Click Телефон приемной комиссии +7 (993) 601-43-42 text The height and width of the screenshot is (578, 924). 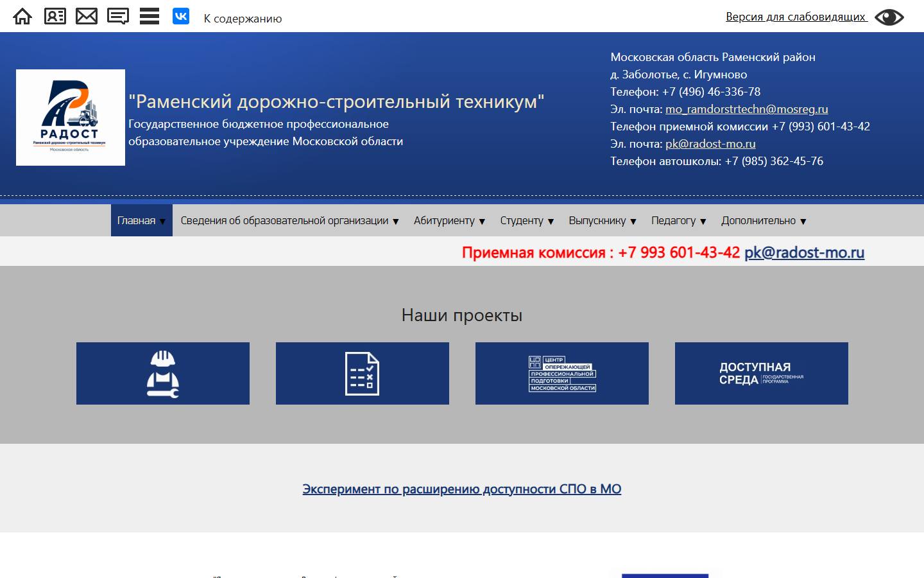(740, 127)
